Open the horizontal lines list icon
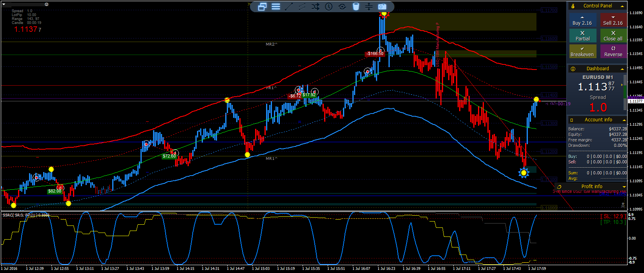 (276, 6)
